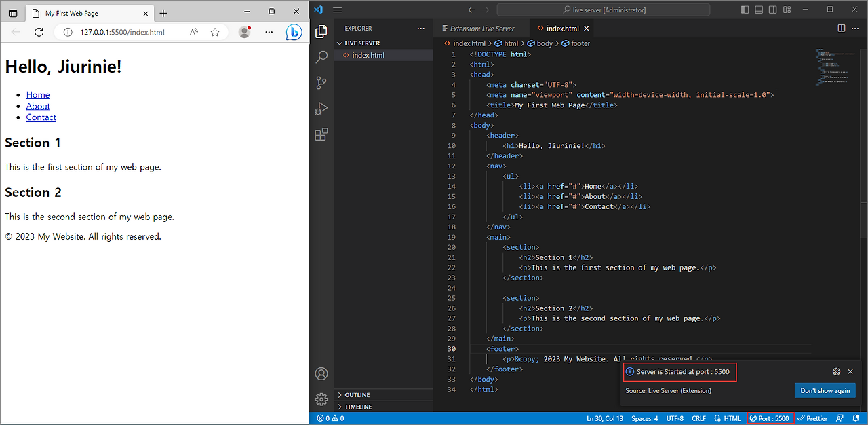The image size is (868, 425).
Task: Expand the TIMELINE section
Action: pyautogui.click(x=384, y=407)
